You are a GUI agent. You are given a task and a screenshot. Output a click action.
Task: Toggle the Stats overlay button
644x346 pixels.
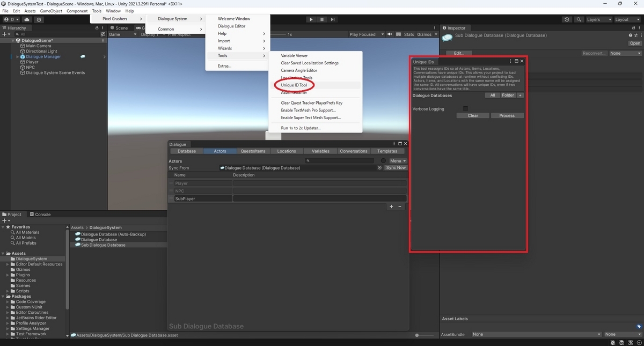tap(409, 34)
